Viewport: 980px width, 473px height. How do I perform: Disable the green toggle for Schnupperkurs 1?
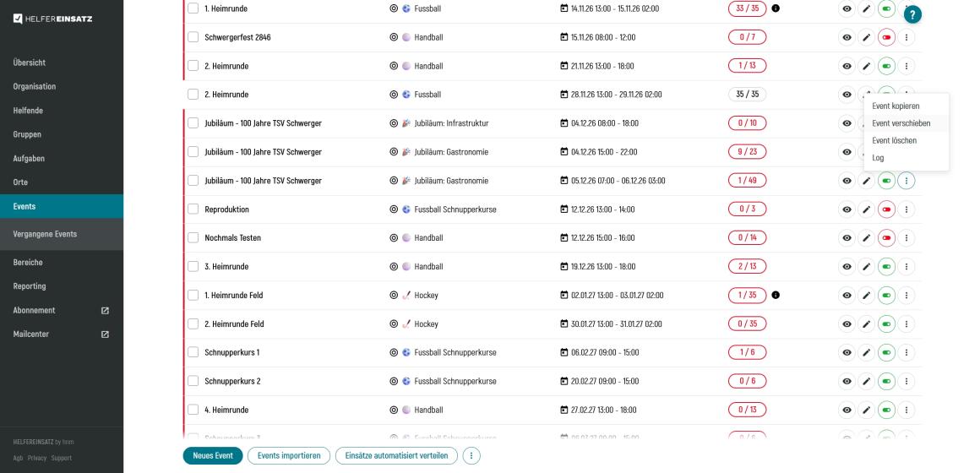pyautogui.click(x=886, y=352)
